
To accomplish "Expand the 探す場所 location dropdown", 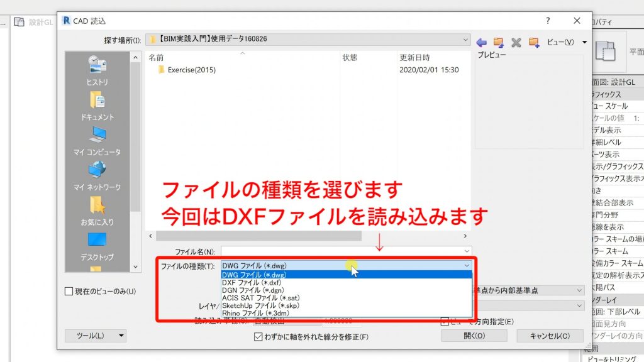I will [465, 39].
